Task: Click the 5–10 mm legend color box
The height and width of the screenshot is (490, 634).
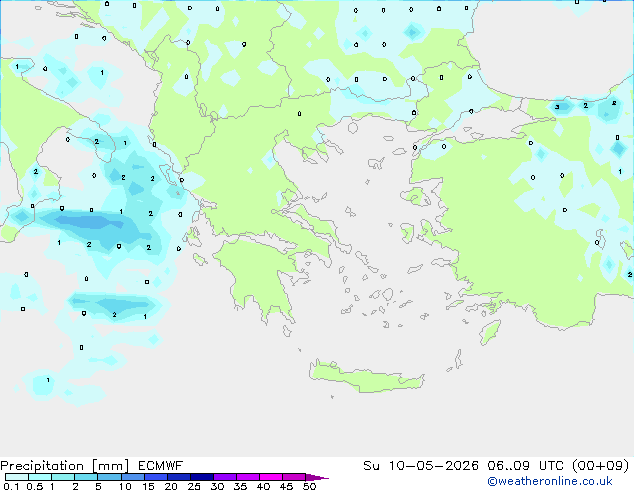Action: 110,477
